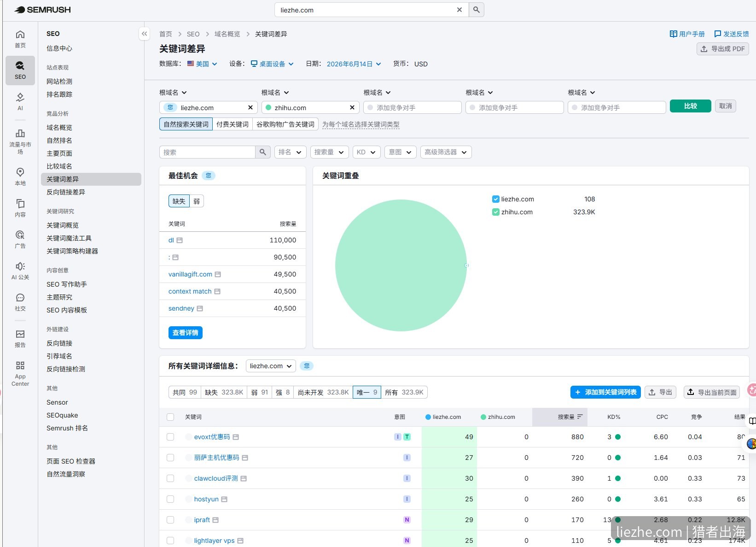Check the clawcloud评测 row checkbox
This screenshot has width=756, height=547.
(x=170, y=478)
